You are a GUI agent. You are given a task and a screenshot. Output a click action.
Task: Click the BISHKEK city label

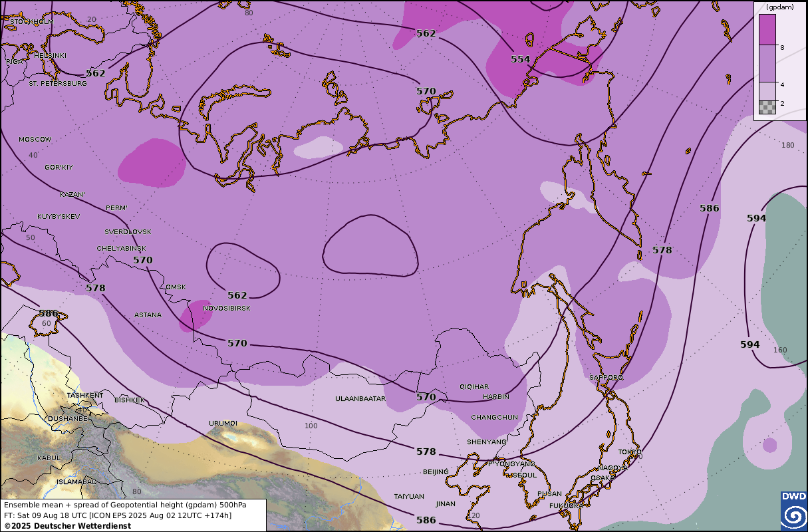pyautogui.click(x=129, y=400)
